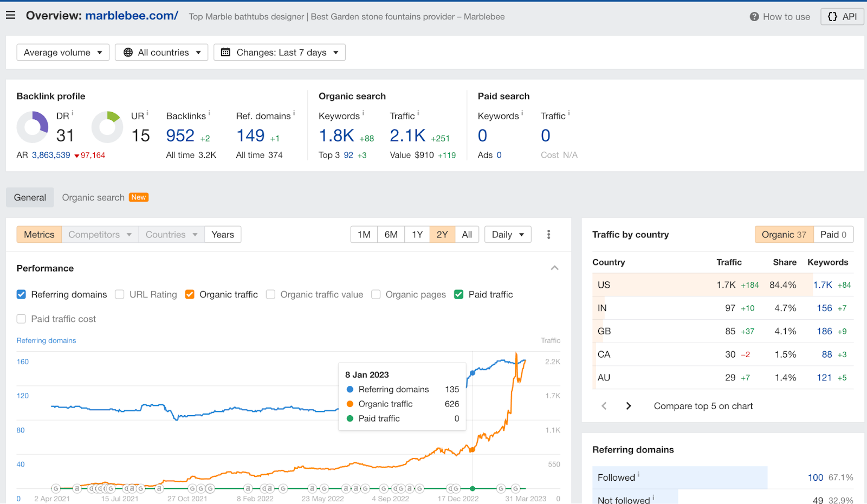867x504 pixels.
Task: Click organic Traffic value 2.1K
Action: click(407, 135)
